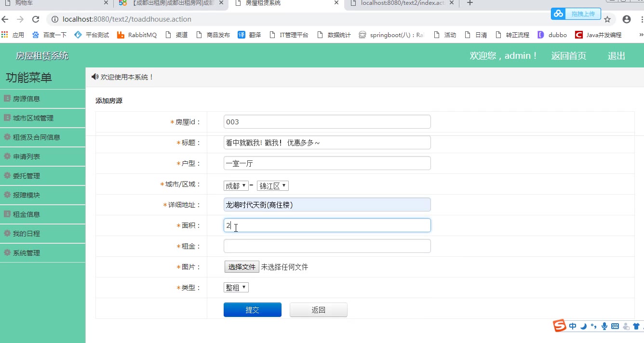
Task: Click the browser address bar URL
Action: [x=127, y=19]
